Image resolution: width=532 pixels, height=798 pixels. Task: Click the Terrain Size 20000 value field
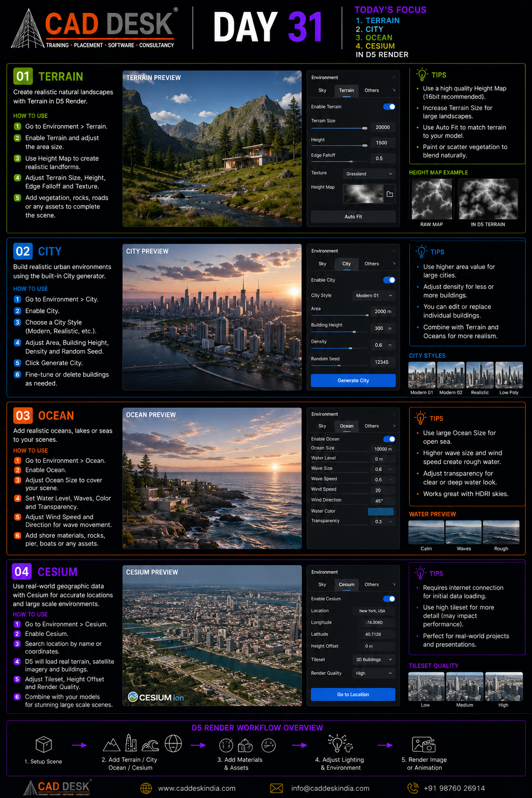click(383, 127)
